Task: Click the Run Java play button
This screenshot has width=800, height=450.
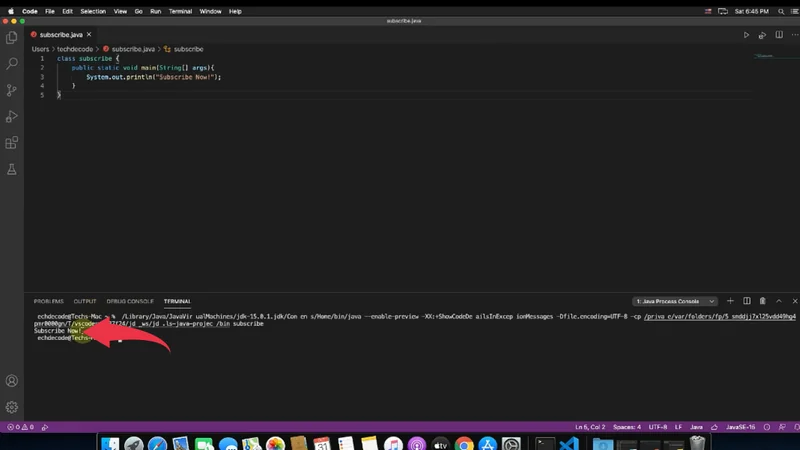Action: (x=746, y=35)
